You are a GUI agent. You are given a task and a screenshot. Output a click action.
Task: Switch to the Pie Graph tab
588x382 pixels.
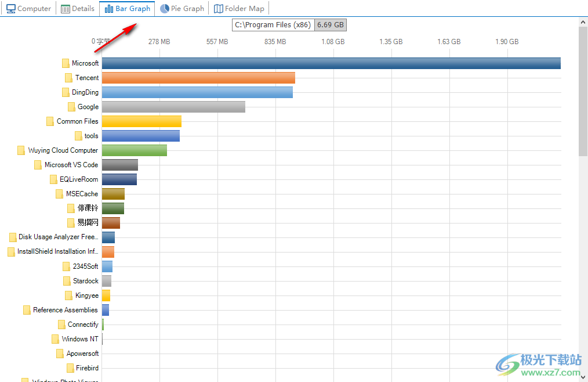[x=182, y=8]
